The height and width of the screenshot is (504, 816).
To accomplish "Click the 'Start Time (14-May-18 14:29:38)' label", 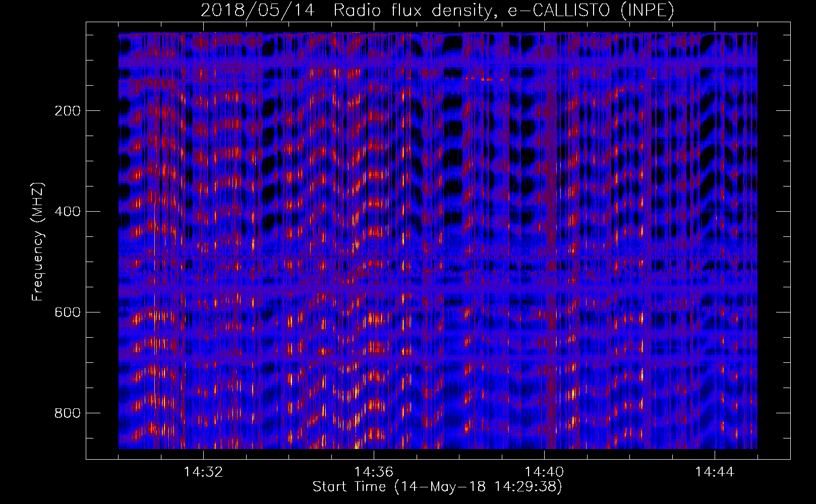I will (x=437, y=487).
